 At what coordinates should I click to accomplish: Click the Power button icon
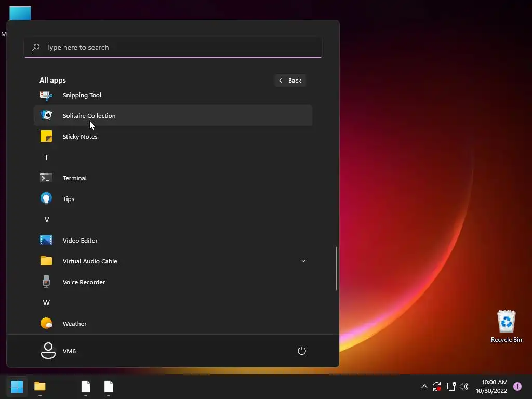pos(302,351)
